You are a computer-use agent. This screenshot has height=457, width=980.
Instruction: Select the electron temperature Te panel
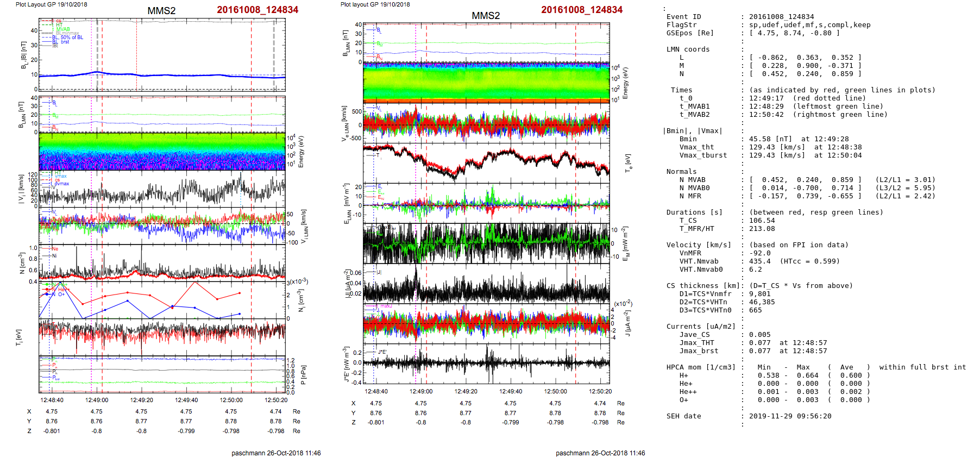tap(486, 162)
